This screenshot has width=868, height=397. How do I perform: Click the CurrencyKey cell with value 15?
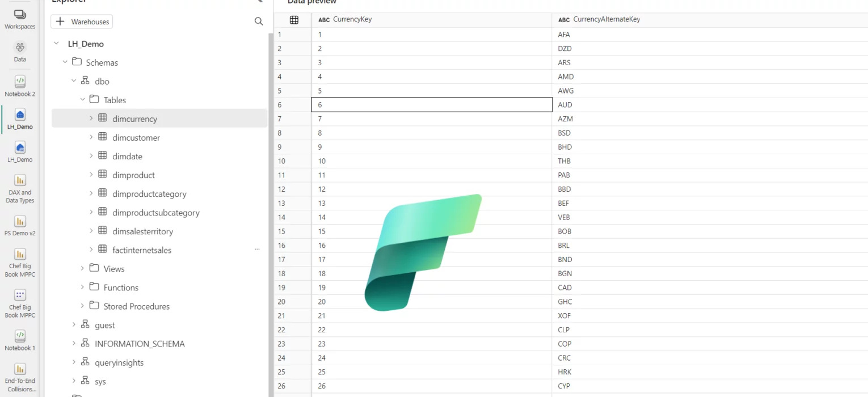(x=432, y=231)
